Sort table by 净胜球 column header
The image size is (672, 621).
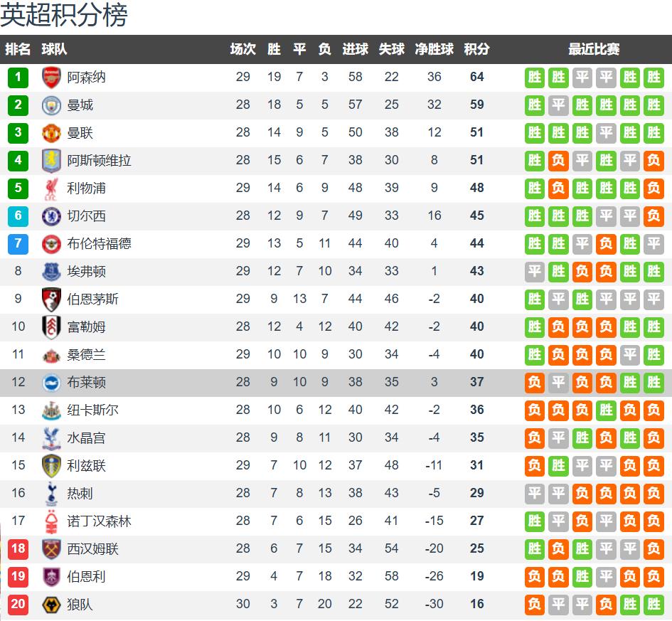click(x=434, y=49)
